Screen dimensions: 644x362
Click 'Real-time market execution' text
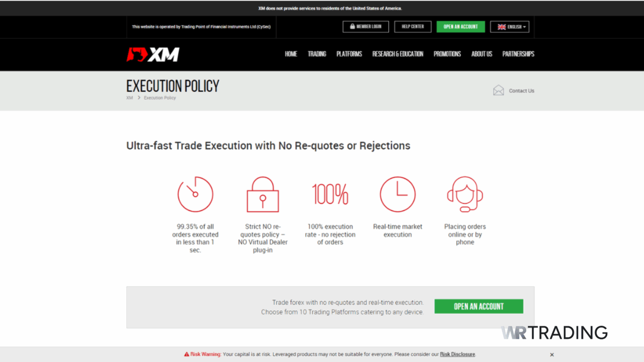pyautogui.click(x=397, y=230)
